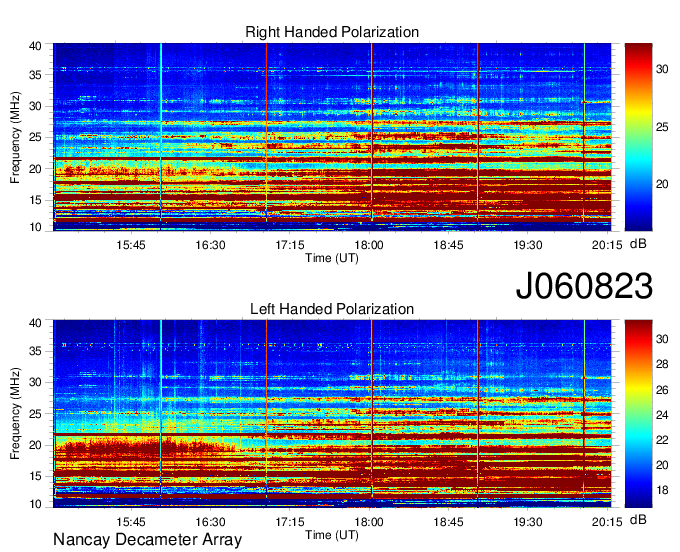Click the 15:45 tick under left-handed plot
Image resolution: width=680 pixels, height=552 pixels.
[131, 522]
